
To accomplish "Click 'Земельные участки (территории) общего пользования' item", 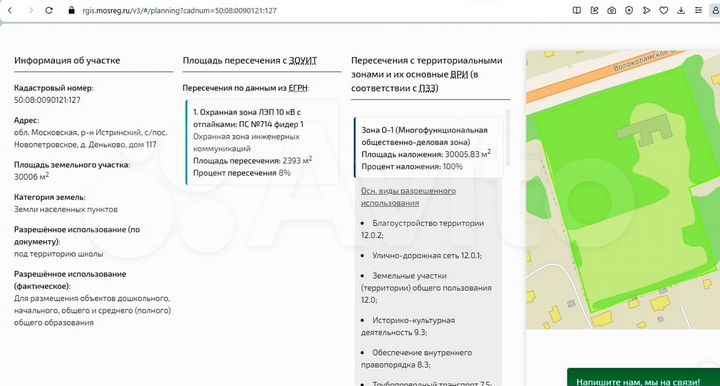I will [426, 288].
